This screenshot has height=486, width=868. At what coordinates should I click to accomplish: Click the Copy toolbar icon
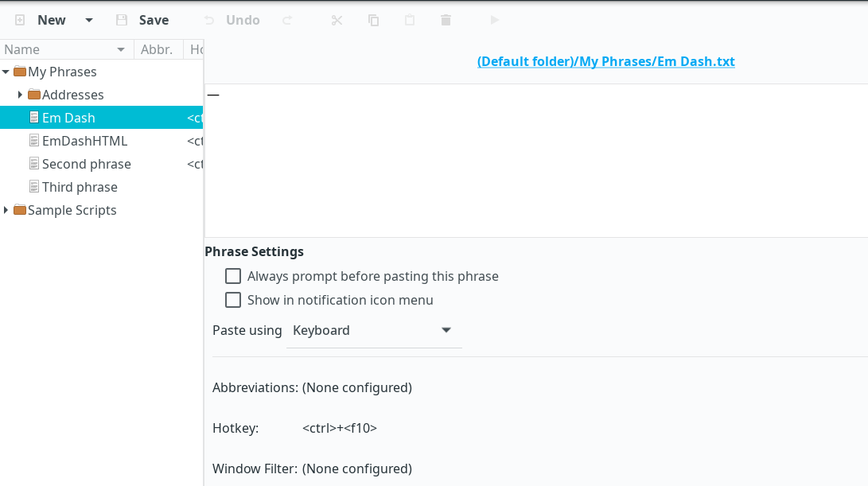click(372, 20)
